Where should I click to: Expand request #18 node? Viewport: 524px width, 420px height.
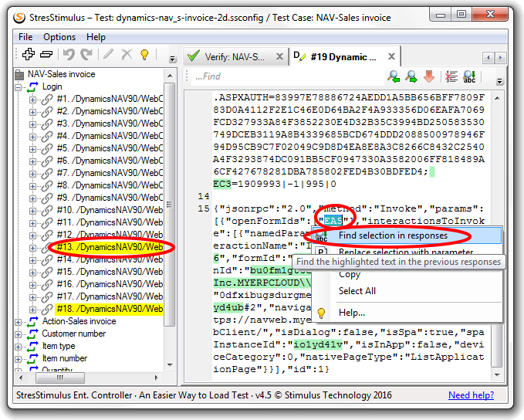[x=32, y=310]
